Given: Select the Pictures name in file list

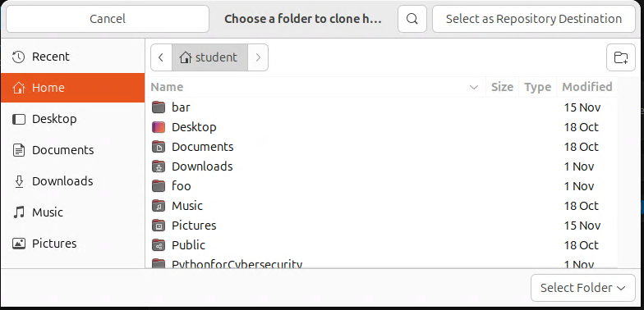Looking at the screenshot, I should (x=194, y=226).
